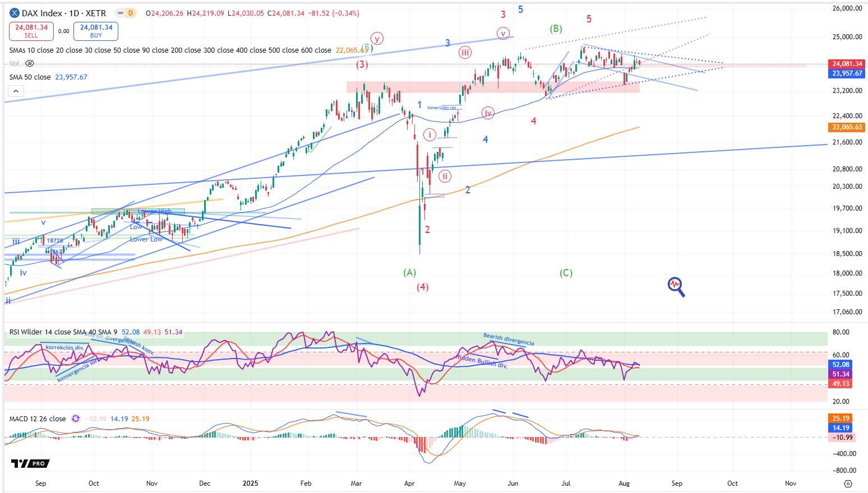Select the circled red iii wave label
Screen dimensions: 868x493
click(465, 53)
